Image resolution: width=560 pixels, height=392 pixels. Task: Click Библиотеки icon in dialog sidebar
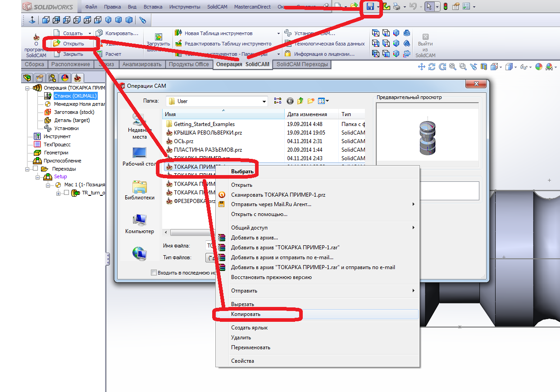pyautogui.click(x=139, y=187)
